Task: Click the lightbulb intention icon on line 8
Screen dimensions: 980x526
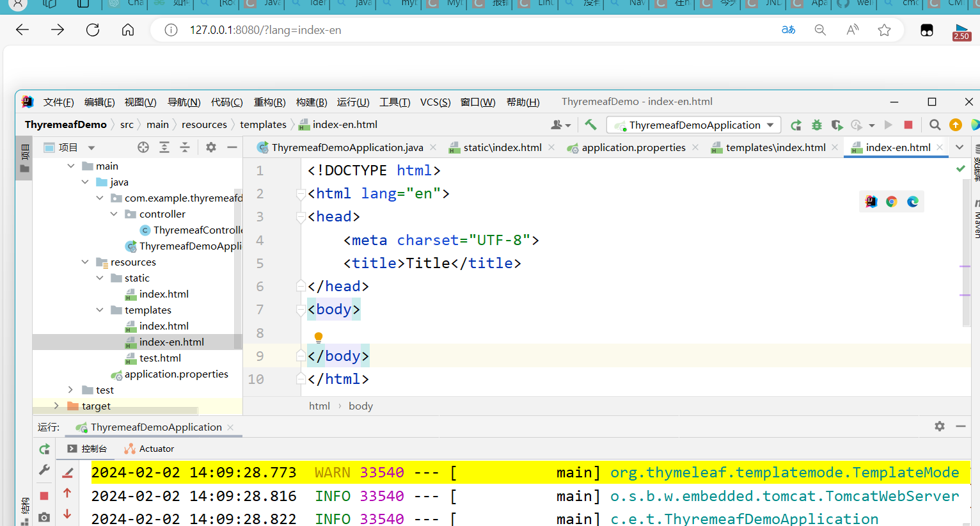Action: point(319,337)
